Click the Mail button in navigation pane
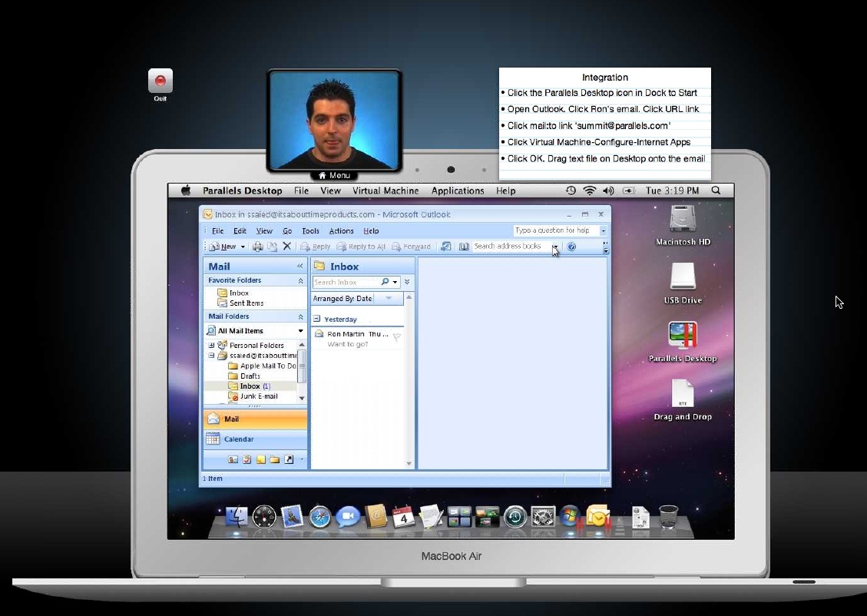867x616 pixels. pos(256,419)
